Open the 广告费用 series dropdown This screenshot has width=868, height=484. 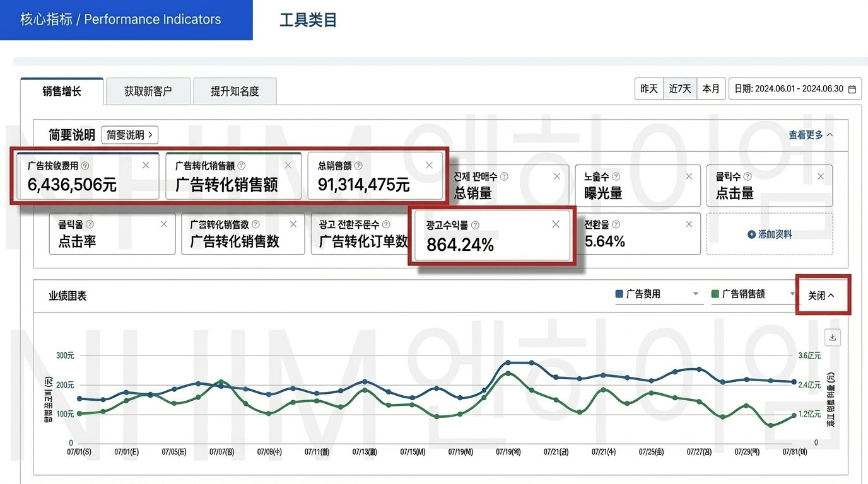[659, 294]
